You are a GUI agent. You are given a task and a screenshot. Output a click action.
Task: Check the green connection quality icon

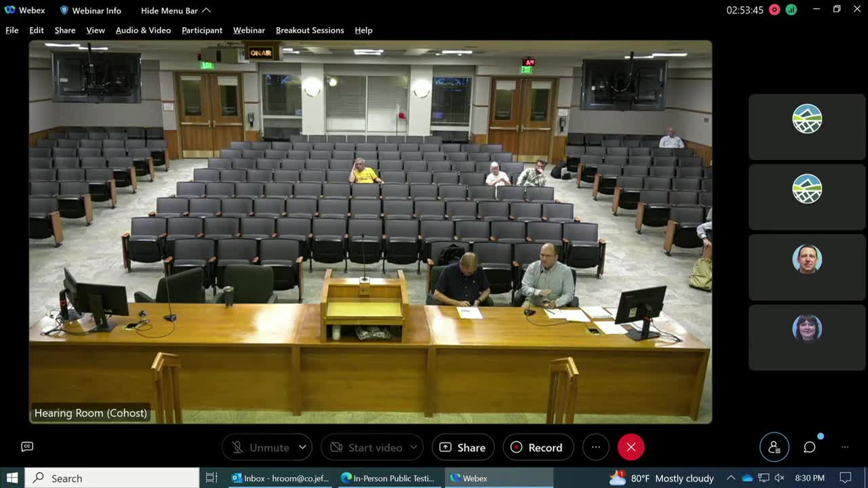[791, 10]
